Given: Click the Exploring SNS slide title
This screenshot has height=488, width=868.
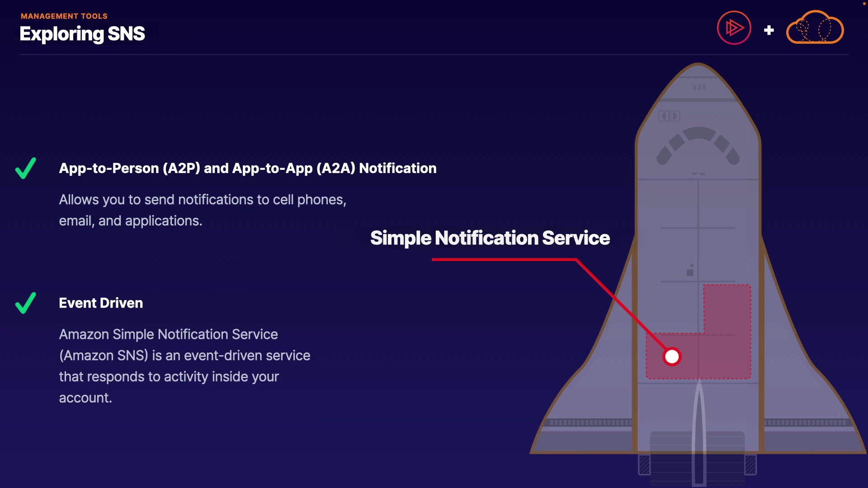Looking at the screenshot, I should (x=82, y=34).
